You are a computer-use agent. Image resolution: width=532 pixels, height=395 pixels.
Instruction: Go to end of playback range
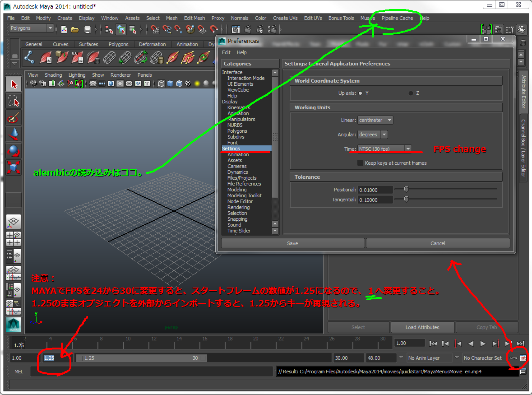[x=521, y=344]
